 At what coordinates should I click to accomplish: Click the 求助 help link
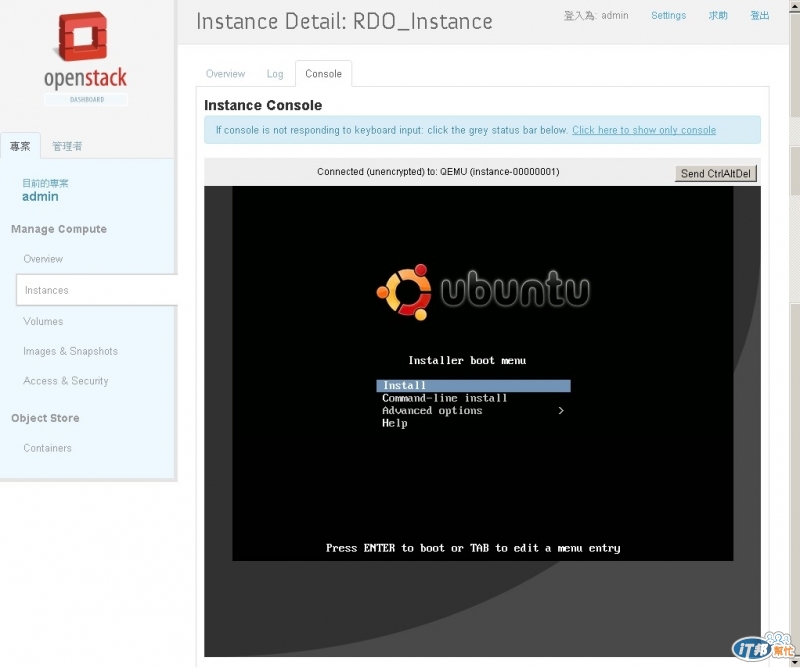(718, 15)
